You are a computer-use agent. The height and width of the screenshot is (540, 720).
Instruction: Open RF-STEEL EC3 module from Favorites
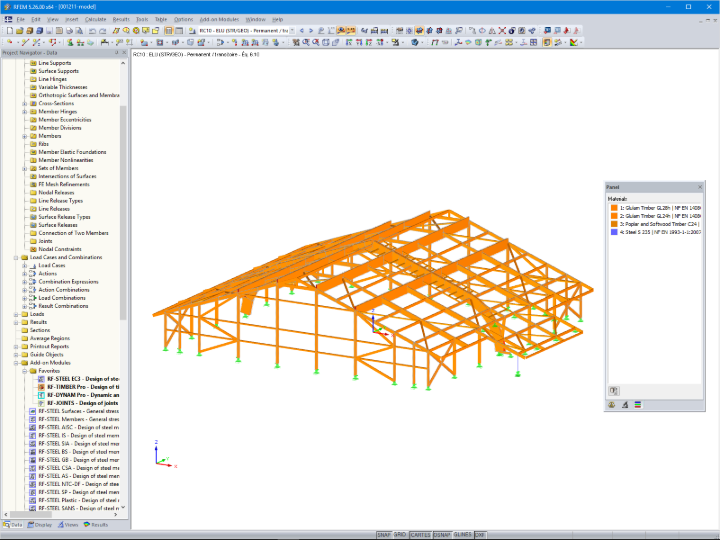tap(79, 379)
